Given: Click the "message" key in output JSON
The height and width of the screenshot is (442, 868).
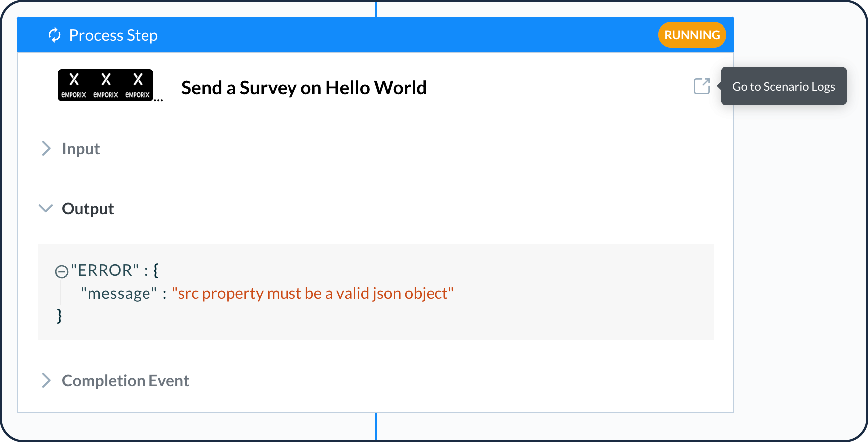Looking at the screenshot, I should pos(119,293).
